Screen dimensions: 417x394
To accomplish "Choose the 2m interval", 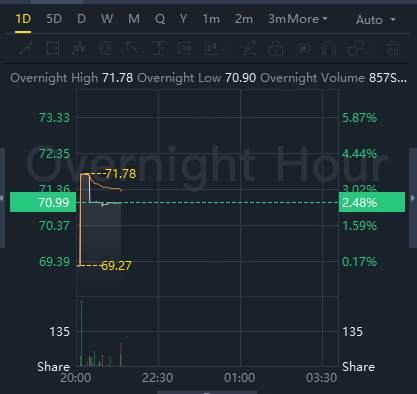I will point(244,19).
